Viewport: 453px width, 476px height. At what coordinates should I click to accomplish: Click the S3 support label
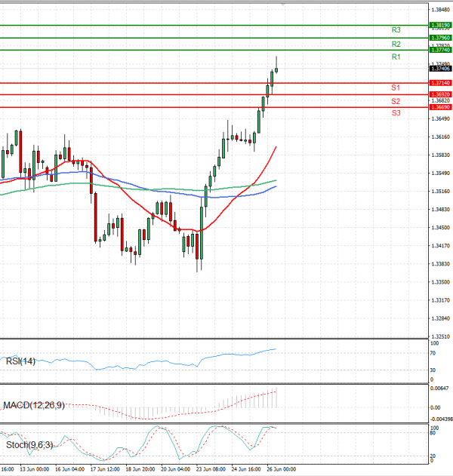click(396, 113)
